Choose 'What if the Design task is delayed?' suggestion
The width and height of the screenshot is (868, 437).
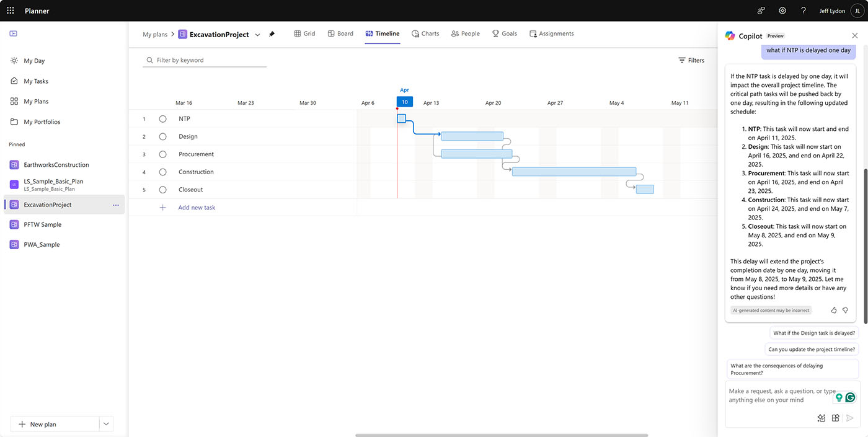click(x=814, y=333)
